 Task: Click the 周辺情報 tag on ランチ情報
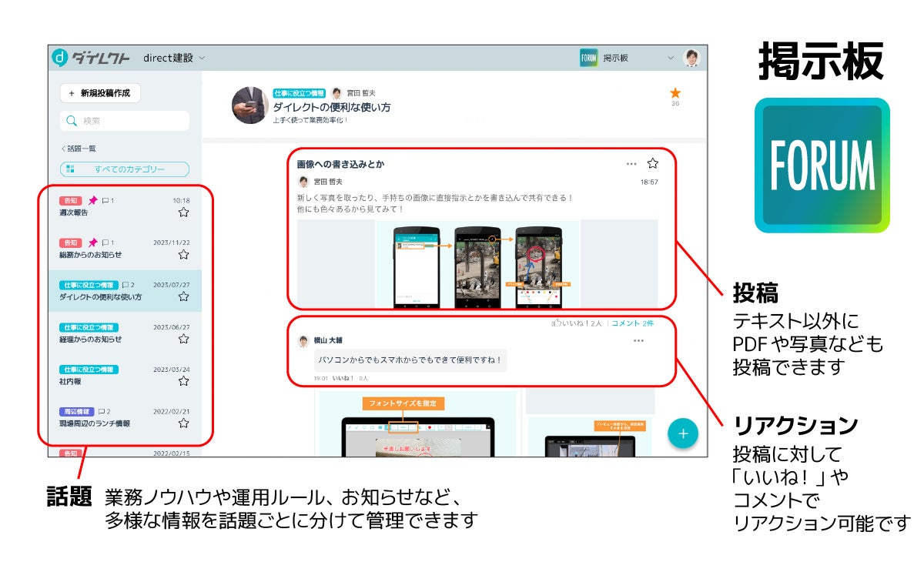(x=77, y=412)
